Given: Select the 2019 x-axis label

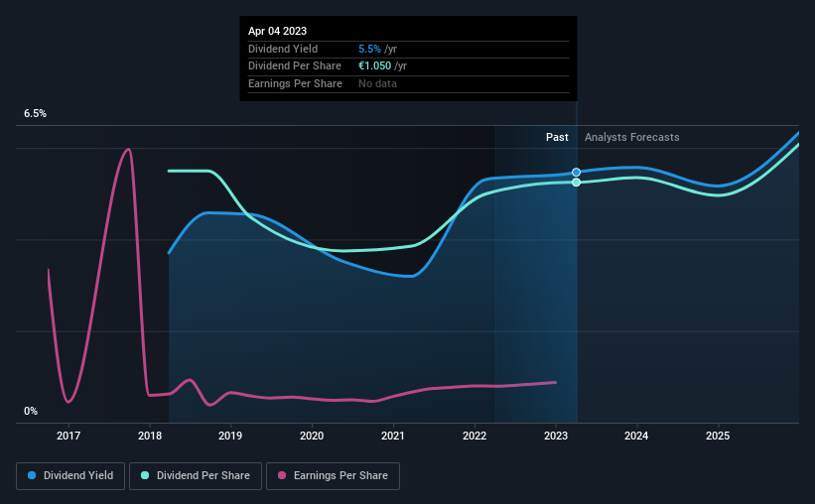Looking at the screenshot, I should (x=230, y=436).
